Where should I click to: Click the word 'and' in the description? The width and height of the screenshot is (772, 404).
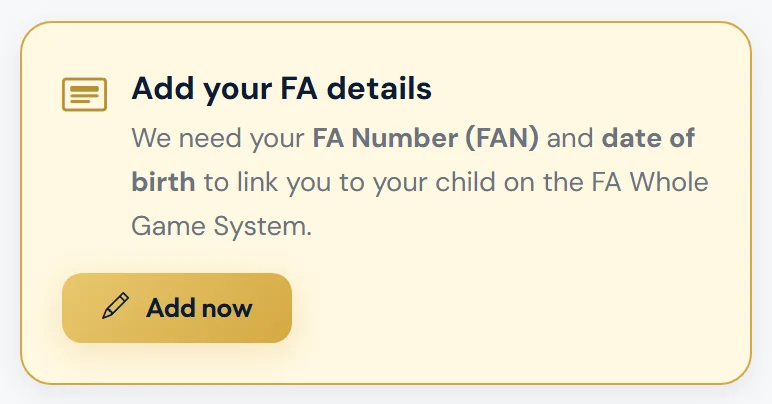570,138
